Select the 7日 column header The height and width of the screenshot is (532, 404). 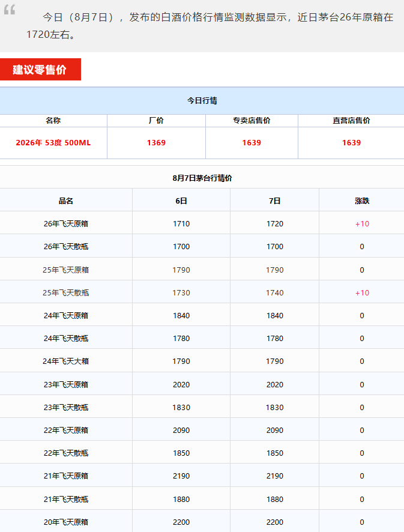pos(275,201)
